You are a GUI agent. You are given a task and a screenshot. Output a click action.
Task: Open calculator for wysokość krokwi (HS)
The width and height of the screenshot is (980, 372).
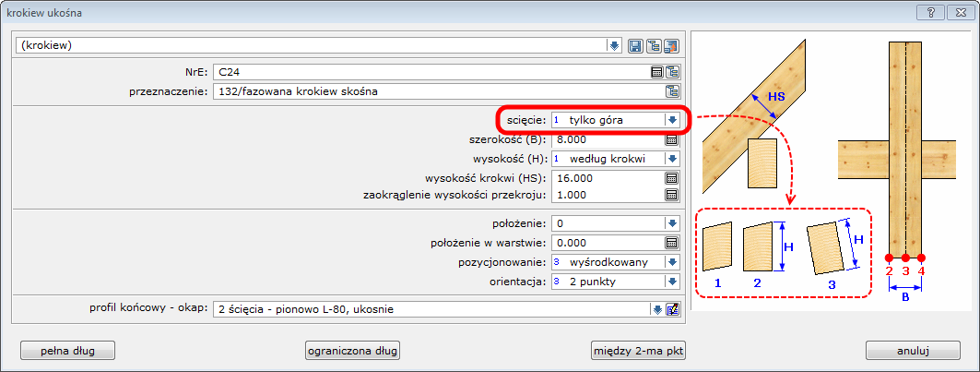(672, 177)
